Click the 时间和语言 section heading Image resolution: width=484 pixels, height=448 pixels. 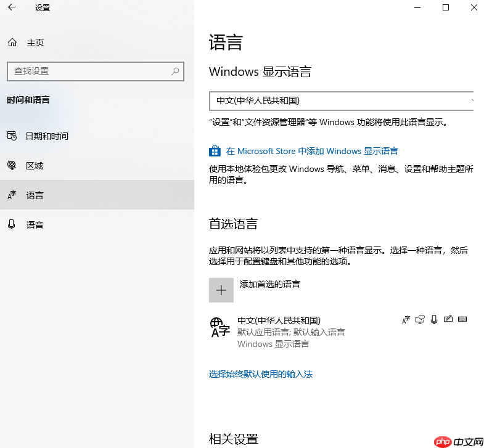[28, 100]
